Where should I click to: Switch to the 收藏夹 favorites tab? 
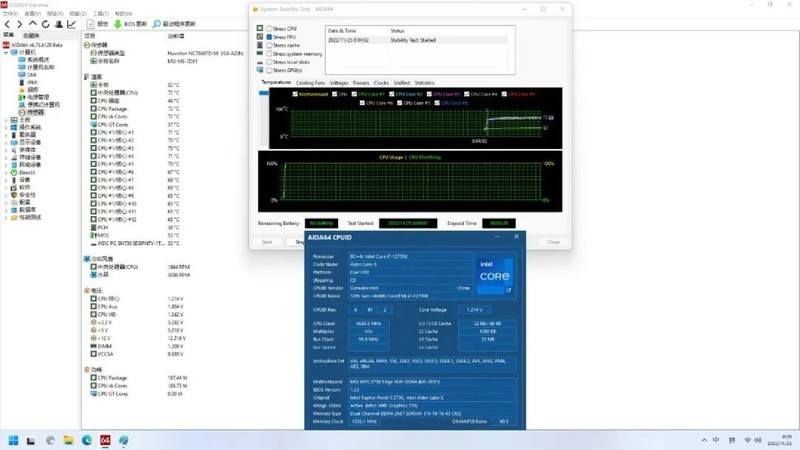(x=31, y=35)
